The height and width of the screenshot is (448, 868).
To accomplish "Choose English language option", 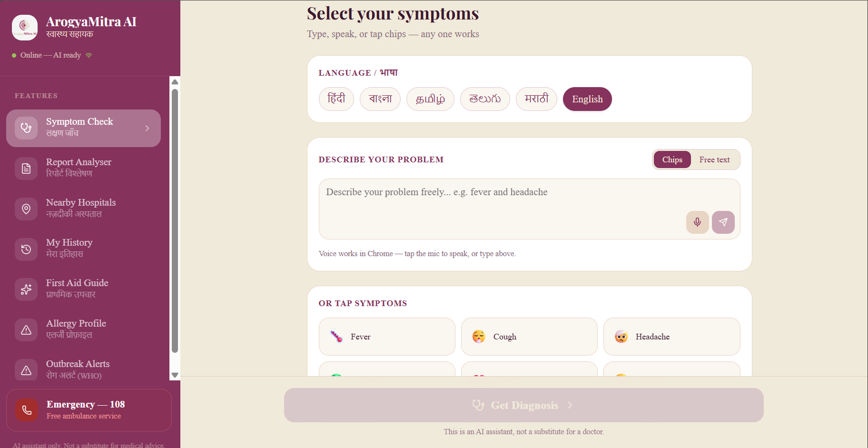I will pyautogui.click(x=587, y=99).
